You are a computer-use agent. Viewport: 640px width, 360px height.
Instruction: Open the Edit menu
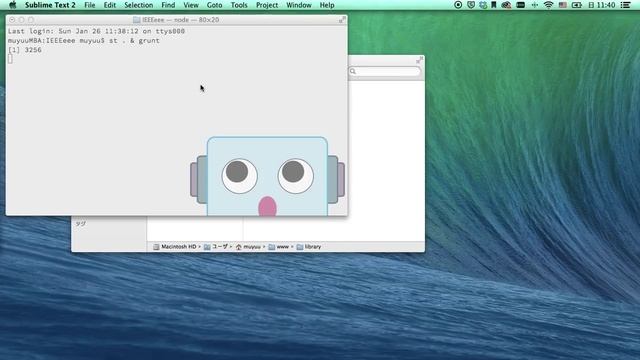pos(109,5)
